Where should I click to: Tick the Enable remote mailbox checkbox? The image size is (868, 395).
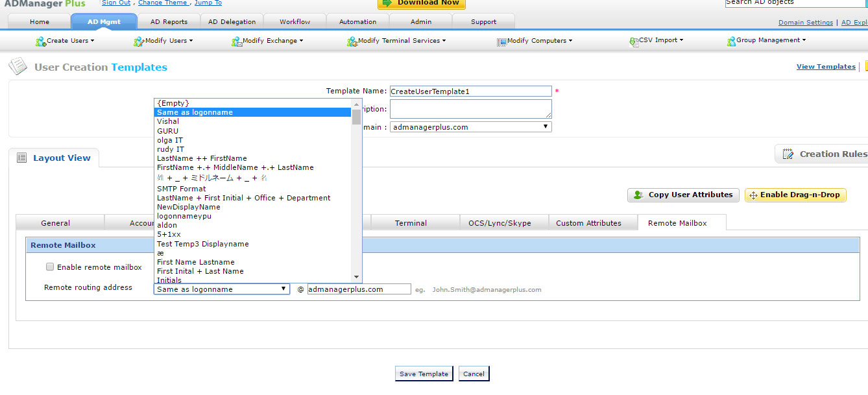click(50, 267)
